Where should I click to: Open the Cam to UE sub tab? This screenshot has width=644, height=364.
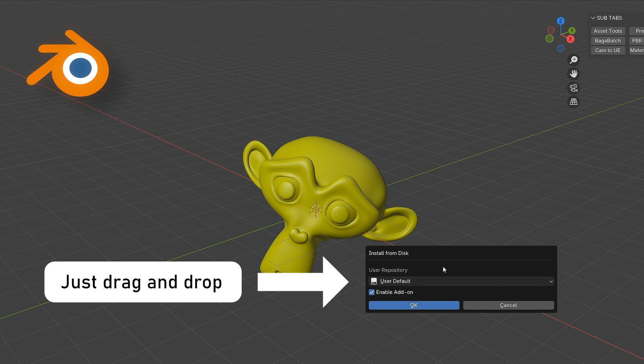click(x=608, y=51)
